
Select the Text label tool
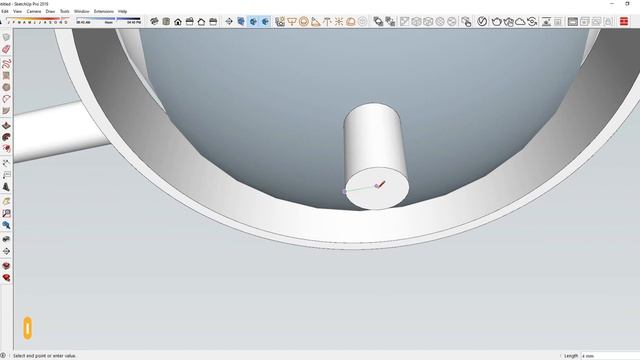[6, 175]
